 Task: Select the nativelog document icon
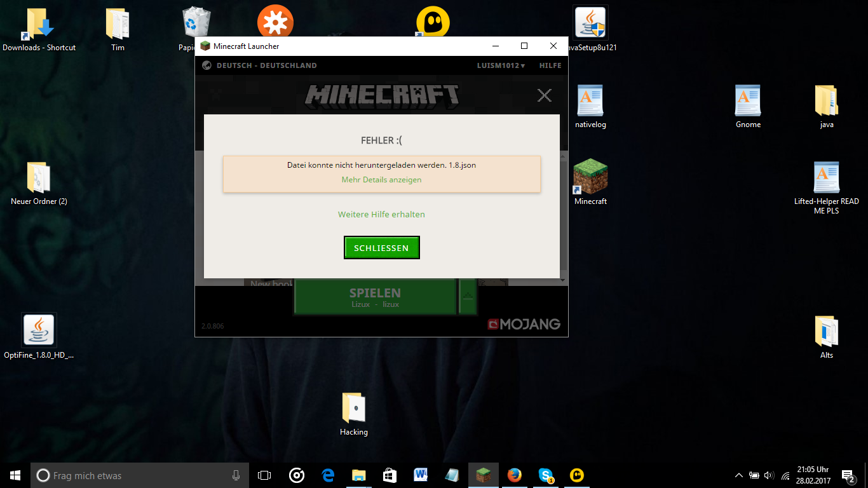coord(590,107)
